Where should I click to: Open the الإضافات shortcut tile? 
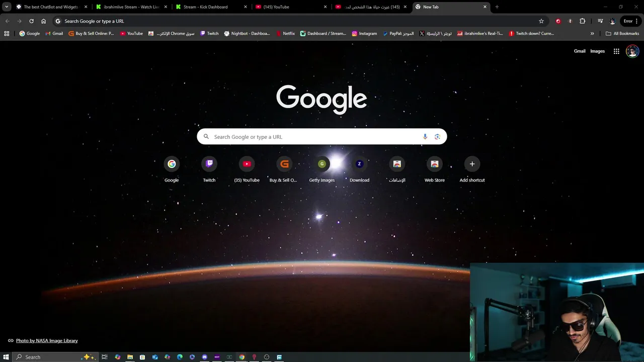point(397,169)
